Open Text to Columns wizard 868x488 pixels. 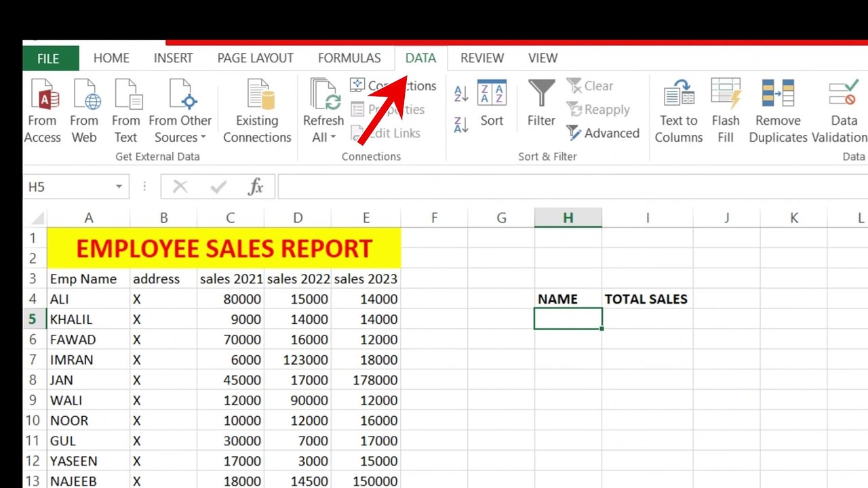(679, 110)
